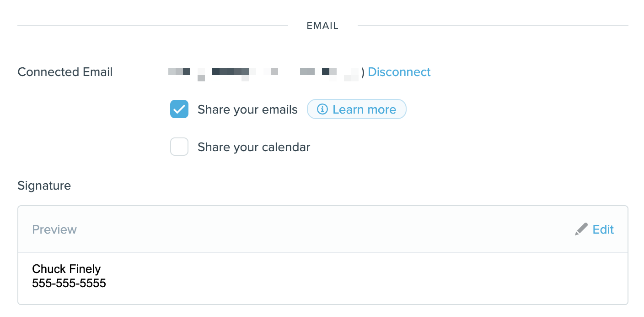Click the Share your emails label text
Screen dimensions: 644x317
(x=247, y=110)
